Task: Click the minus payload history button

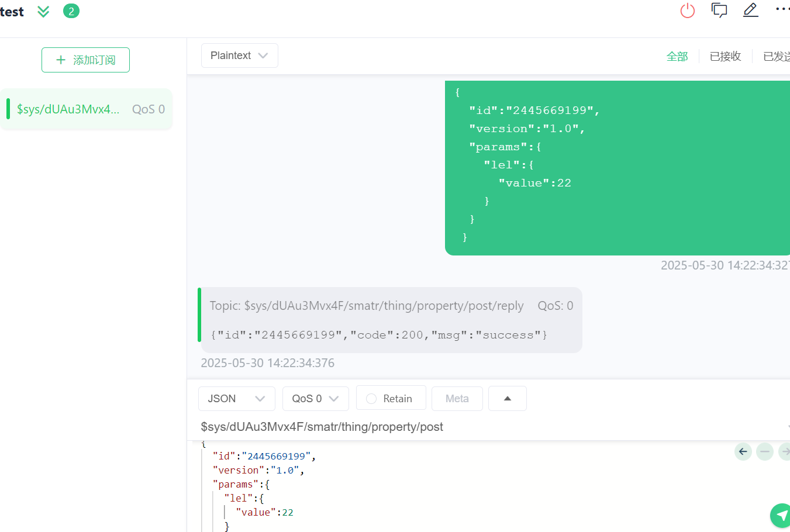Action: pyautogui.click(x=765, y=451)
